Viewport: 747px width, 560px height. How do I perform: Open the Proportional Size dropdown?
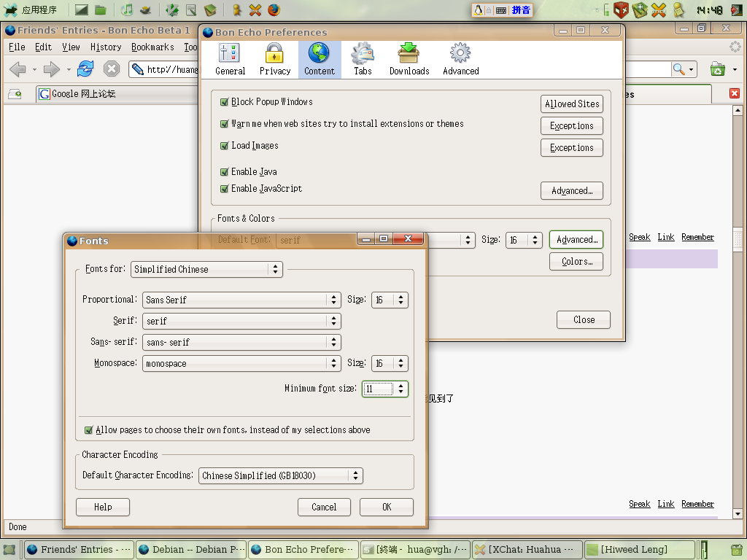(x=390, y=300)
